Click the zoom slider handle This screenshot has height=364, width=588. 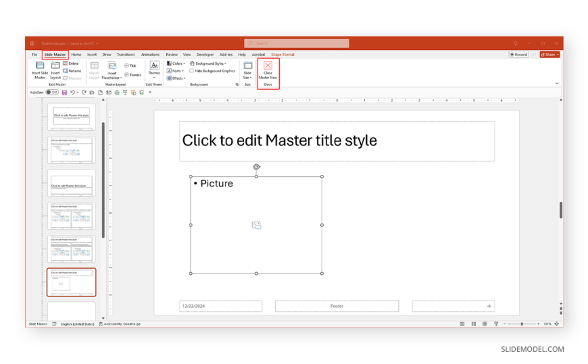click(x=522, y=324)
